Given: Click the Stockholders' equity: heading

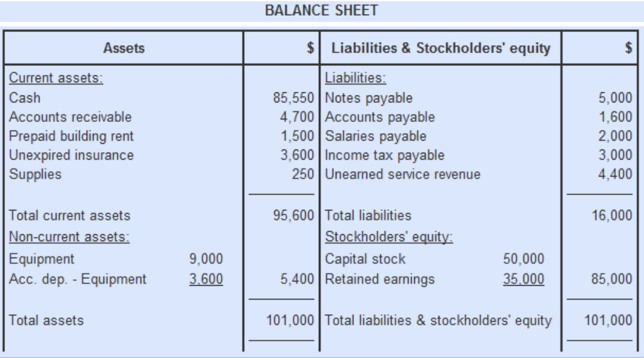Looking at the screenshot, I should click(x=389, y=237).
